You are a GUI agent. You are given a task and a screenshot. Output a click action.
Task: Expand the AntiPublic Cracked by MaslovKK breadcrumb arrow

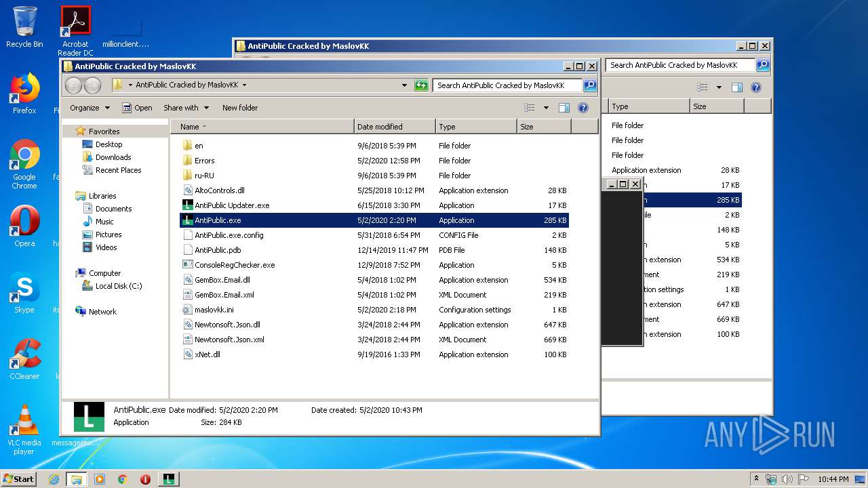(x=244, y=85)
